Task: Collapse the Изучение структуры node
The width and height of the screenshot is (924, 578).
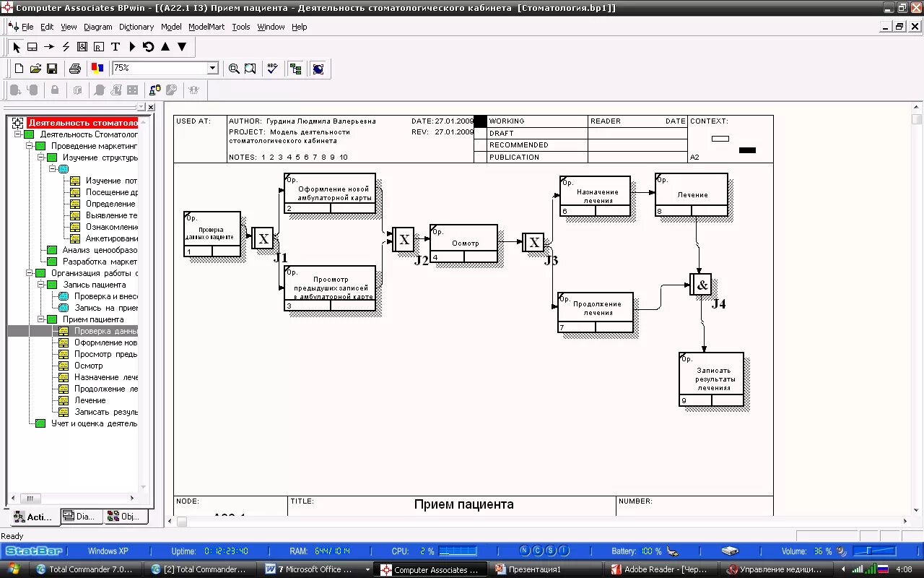Action: pyautogui.click(x=40, y=158)
